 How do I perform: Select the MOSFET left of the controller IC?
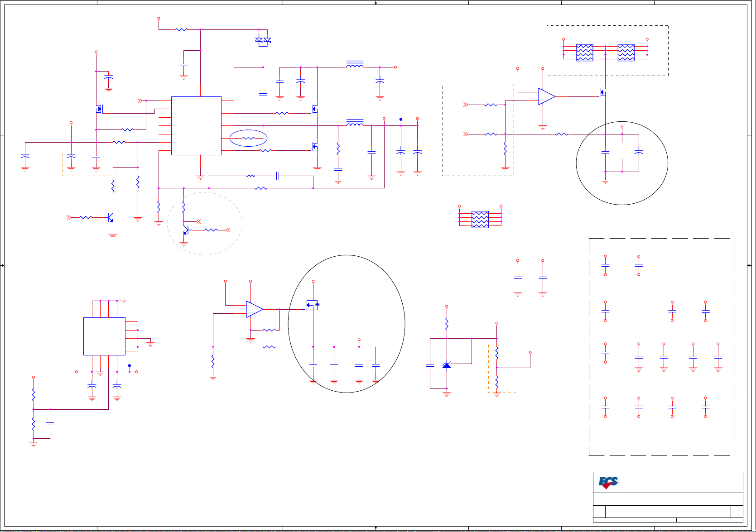click(x=99, y=109)
